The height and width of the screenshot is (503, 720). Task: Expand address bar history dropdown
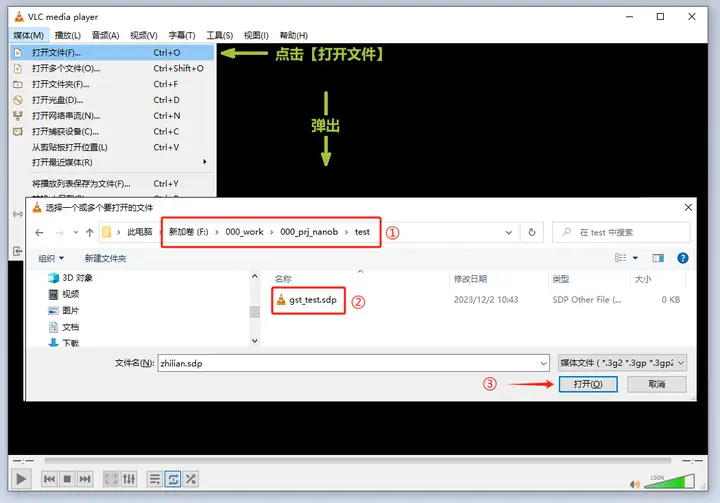click(508, 232)
